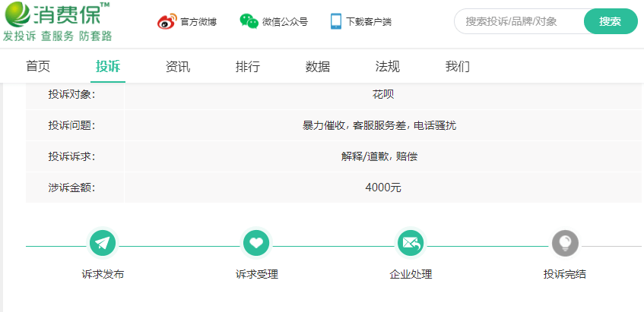This screenshot has height=312, width=644.
Task: Click the paper plane icon for 诉求发布
Action: (x=103, y=244)
